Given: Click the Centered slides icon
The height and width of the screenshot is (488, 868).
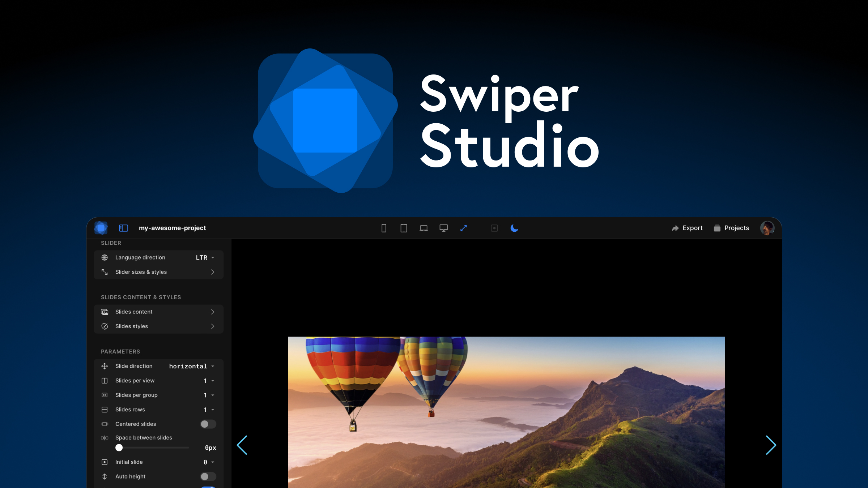Looking at the screenshot, I should [x=105, y=424].
